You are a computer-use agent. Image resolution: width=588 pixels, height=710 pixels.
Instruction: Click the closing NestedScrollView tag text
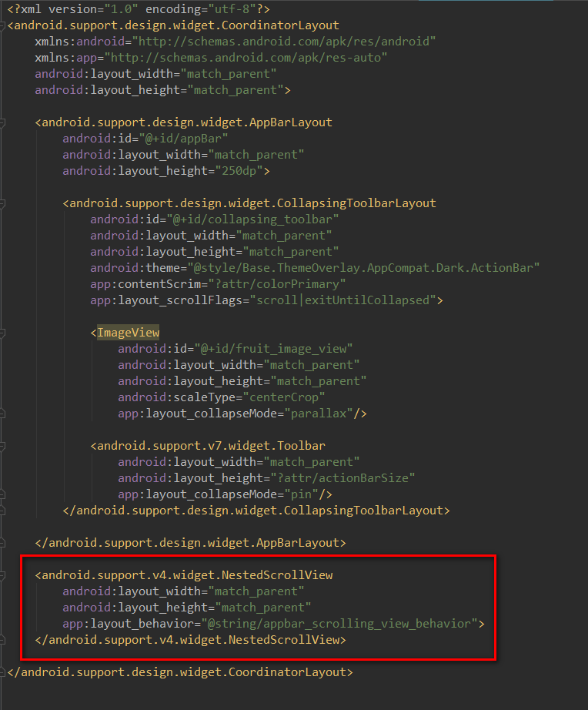(x=191, y=640)
